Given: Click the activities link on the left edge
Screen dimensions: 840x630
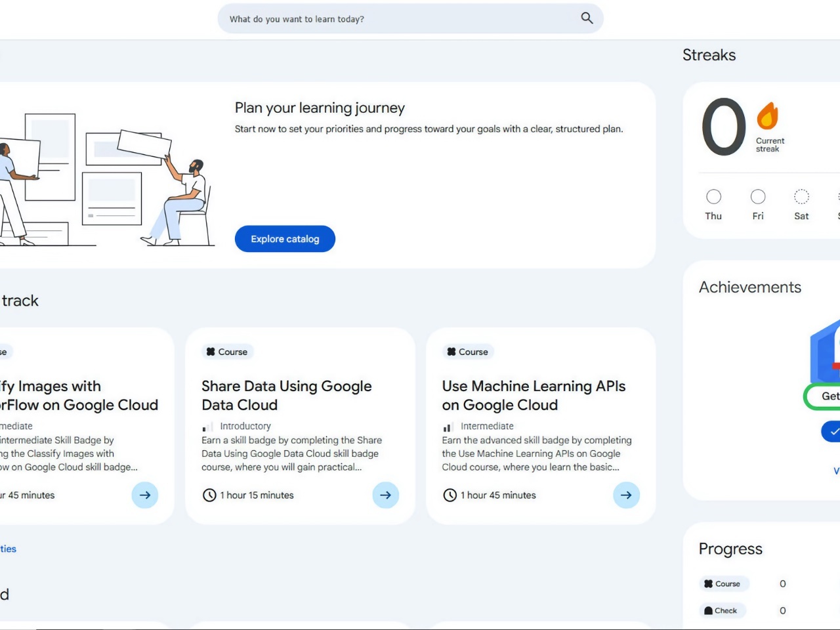Looking at the screenshot, I should coord(8,549).
